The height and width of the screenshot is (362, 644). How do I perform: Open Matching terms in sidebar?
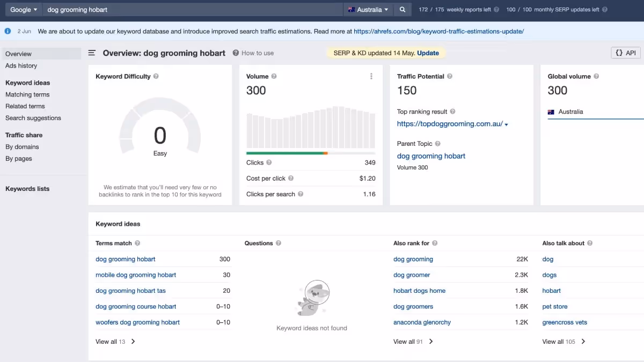click(x=27, y=94)
